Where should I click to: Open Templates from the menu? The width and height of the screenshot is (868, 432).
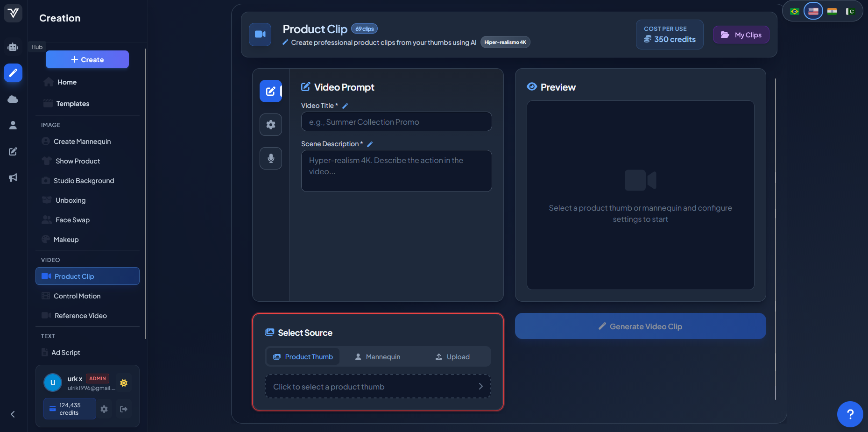pos(87,104)
